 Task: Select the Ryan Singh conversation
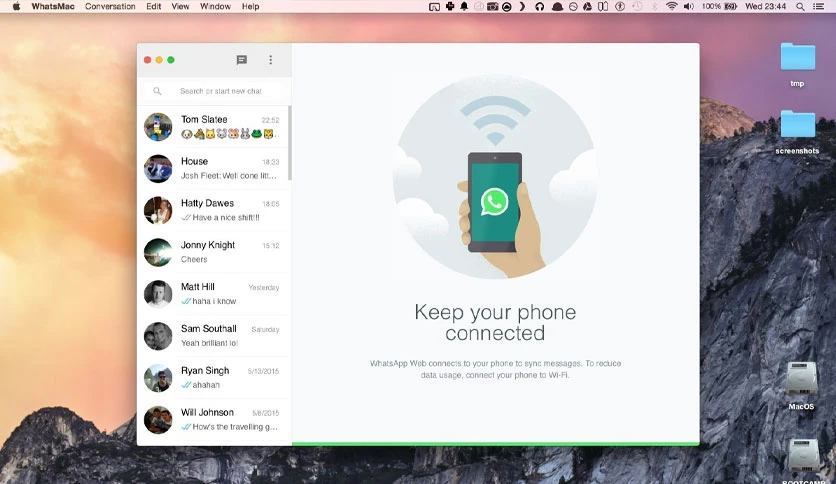coord(213,378)
